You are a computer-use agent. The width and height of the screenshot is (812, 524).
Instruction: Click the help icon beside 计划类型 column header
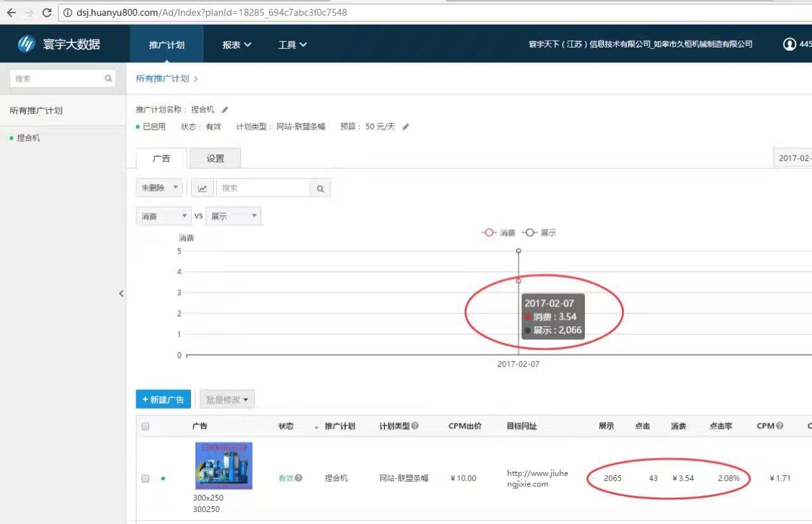[415, 426]
